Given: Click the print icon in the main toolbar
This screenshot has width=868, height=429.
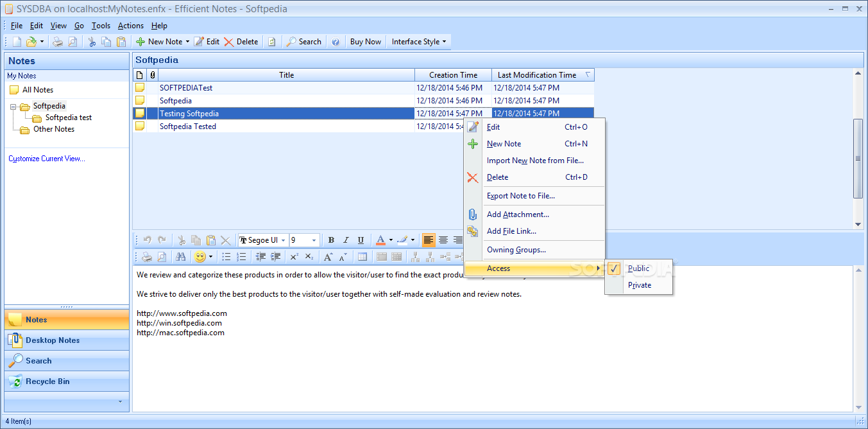Looking at the screenshot, I should (x=58, y=42).
